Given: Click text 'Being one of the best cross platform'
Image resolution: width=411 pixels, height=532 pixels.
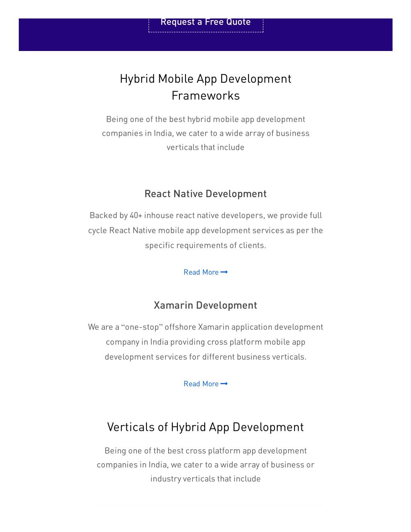Looking at the screenshot, I should tap(205, 465).
